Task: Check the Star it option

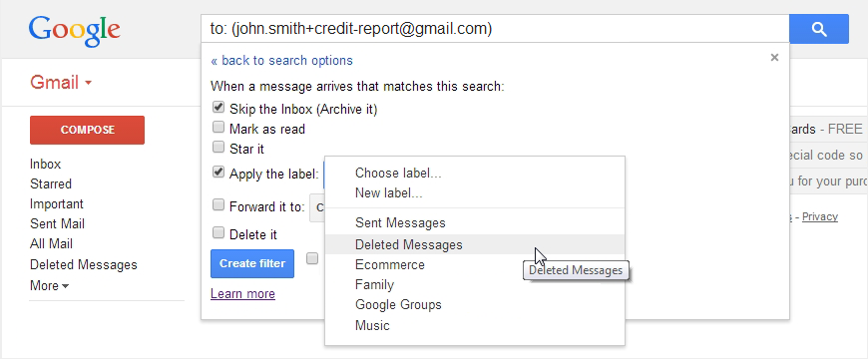Action: click(x=218, y=148)
